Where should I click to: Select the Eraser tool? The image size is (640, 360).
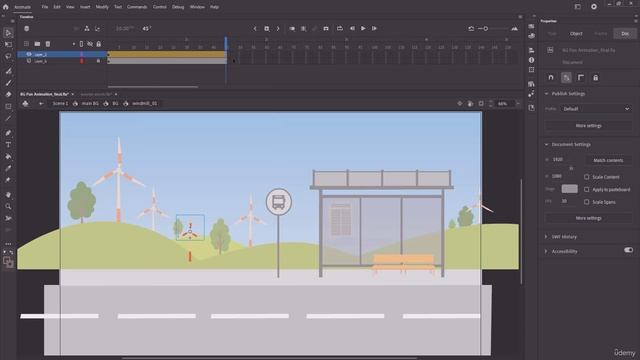tap(8, 95)
